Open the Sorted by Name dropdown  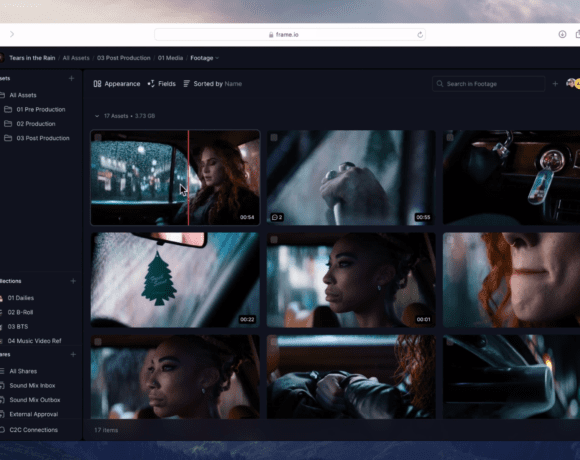pyautogui.click(x=213, y=84)
